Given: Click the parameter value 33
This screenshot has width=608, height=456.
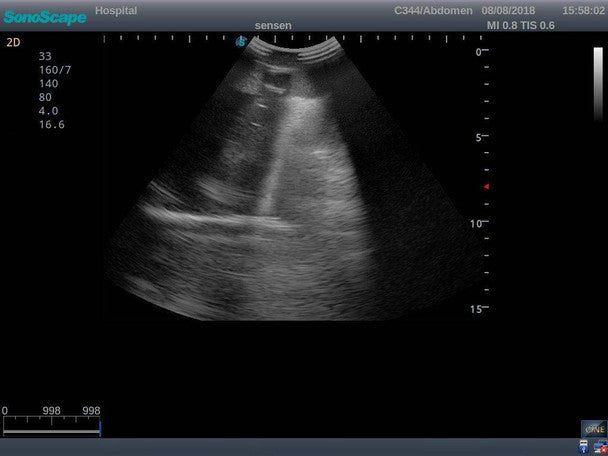Looking at the screenshot, I should (x=45, y=56).
